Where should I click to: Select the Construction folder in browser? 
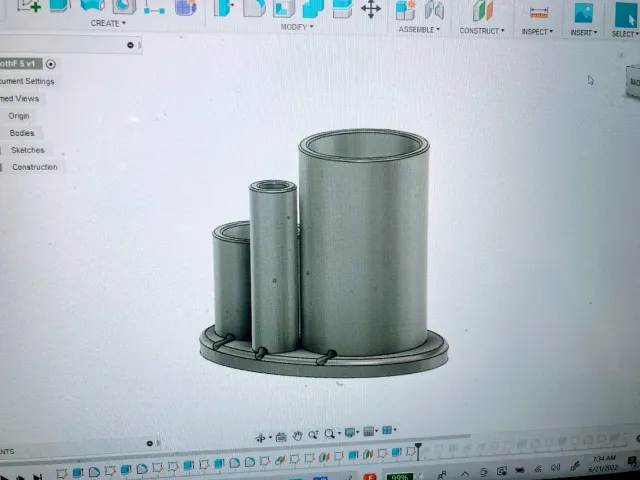[35, 167]
